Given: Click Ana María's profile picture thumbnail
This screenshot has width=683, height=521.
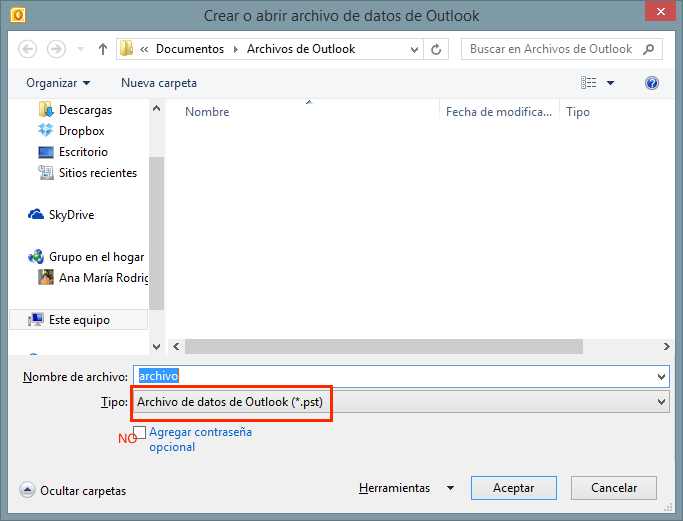Looking at the screenshot, I should [46, 277].
